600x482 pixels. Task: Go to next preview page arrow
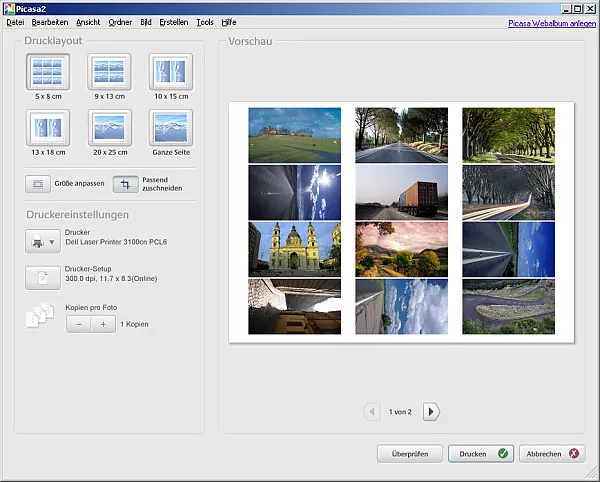coord(430,411)
